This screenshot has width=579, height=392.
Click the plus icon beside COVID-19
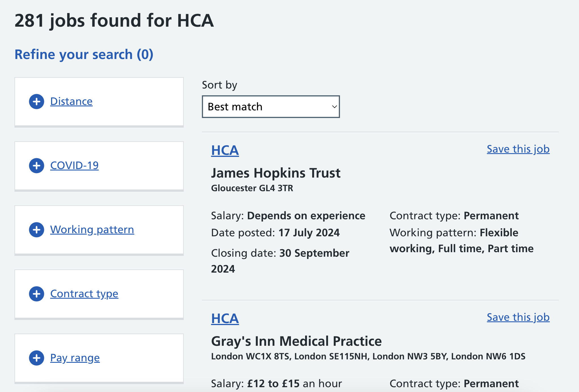tap(37, 166)
